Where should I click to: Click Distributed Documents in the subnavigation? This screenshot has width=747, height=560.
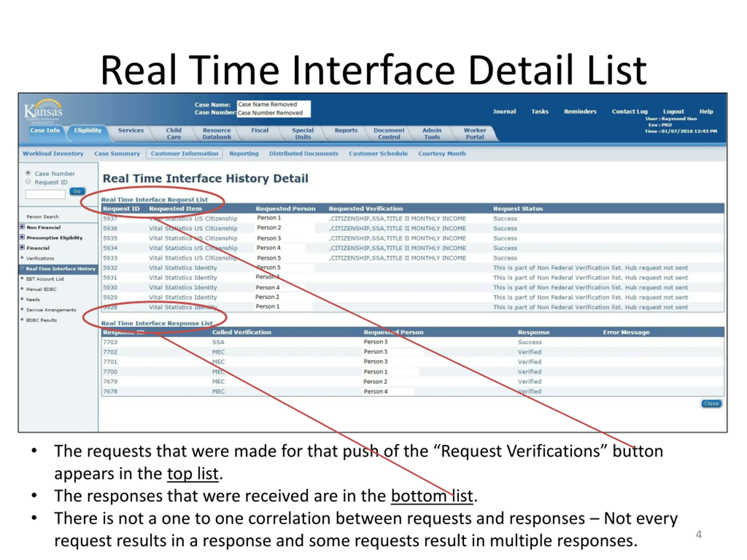(x=303, y=154)
